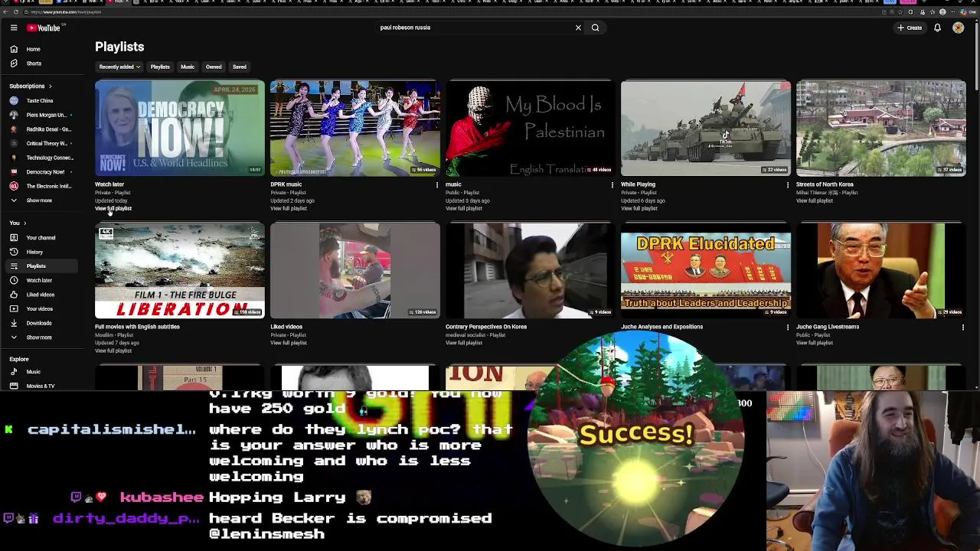Open options menu for While Playing playlist

788,184
